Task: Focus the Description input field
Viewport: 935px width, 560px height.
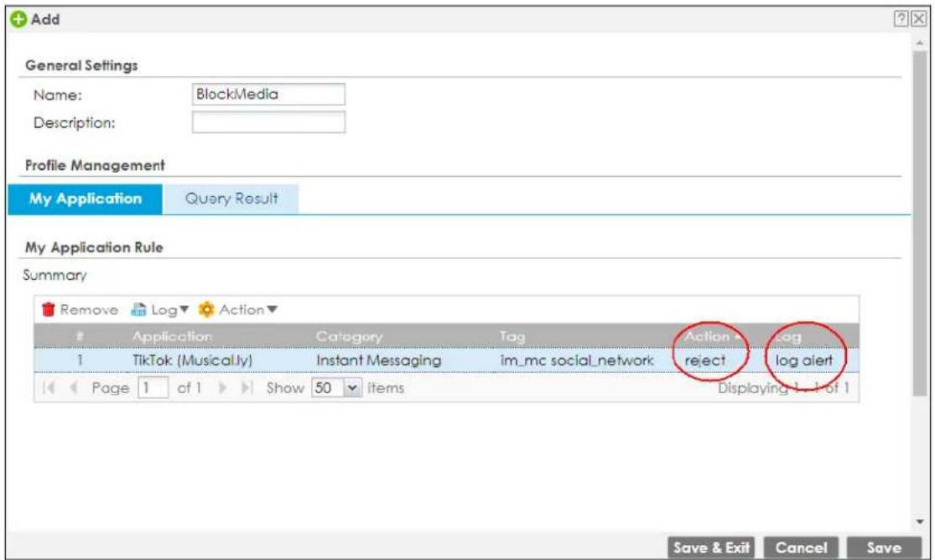Action: pyautogui.click(x=268, y=122)
